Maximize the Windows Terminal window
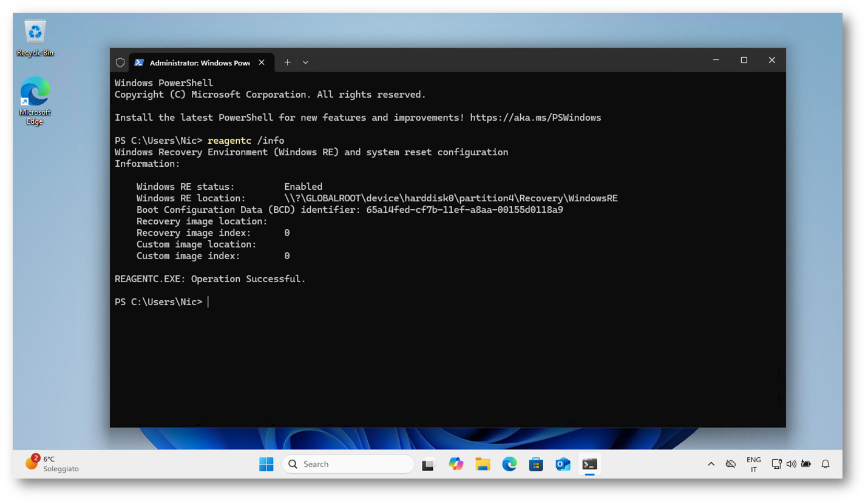The height and width of the screenshot is (504, 868). click(x=744, y=60)
